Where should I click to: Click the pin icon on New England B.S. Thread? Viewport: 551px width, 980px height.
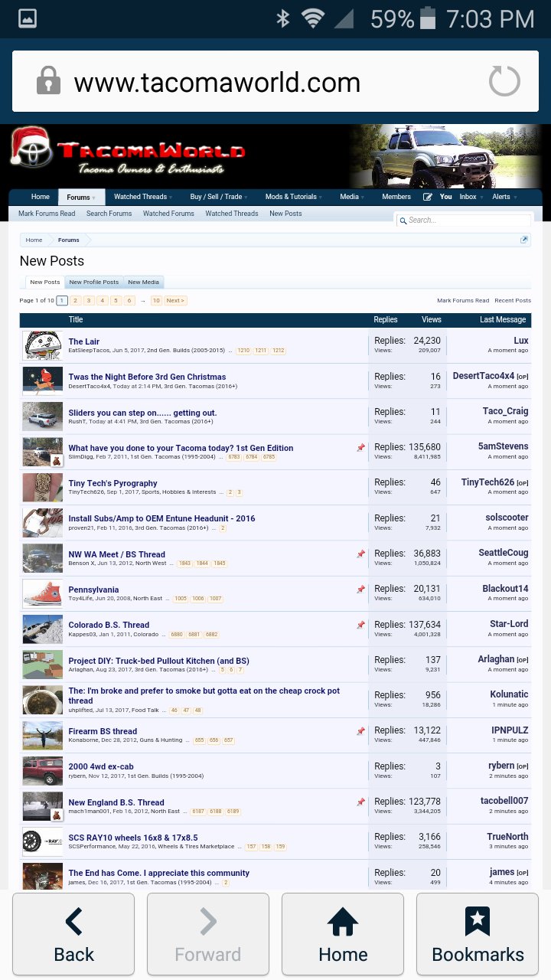tap(360, 802)
